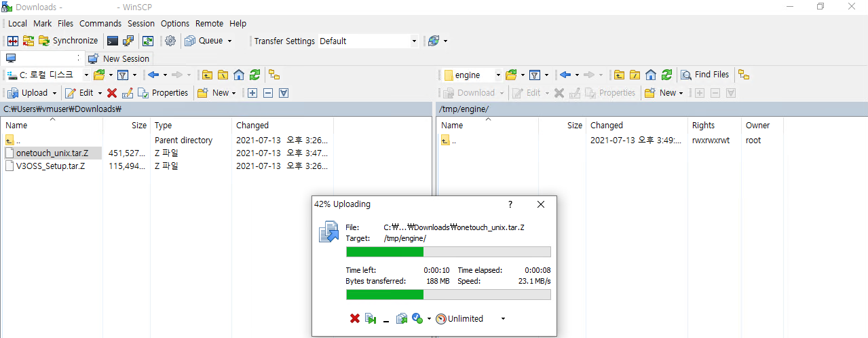Click local panel root directory icon
The image size is (868, 338).
point(223,75)
